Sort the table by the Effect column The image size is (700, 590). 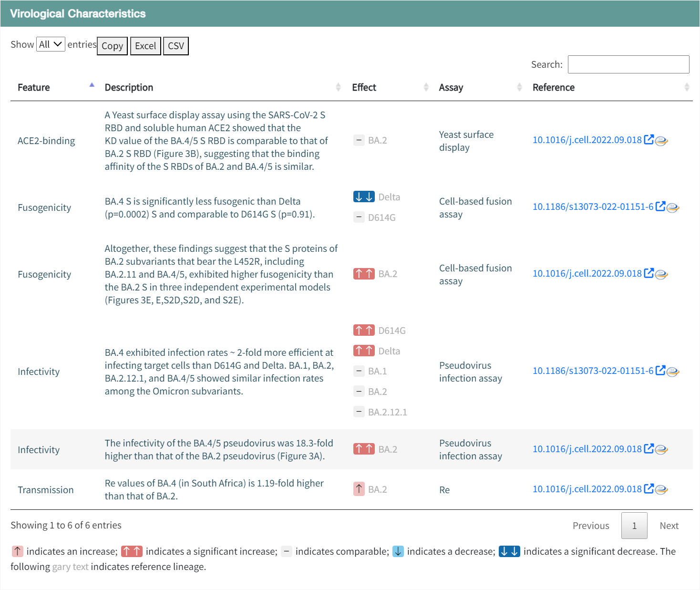coord(426,87)
